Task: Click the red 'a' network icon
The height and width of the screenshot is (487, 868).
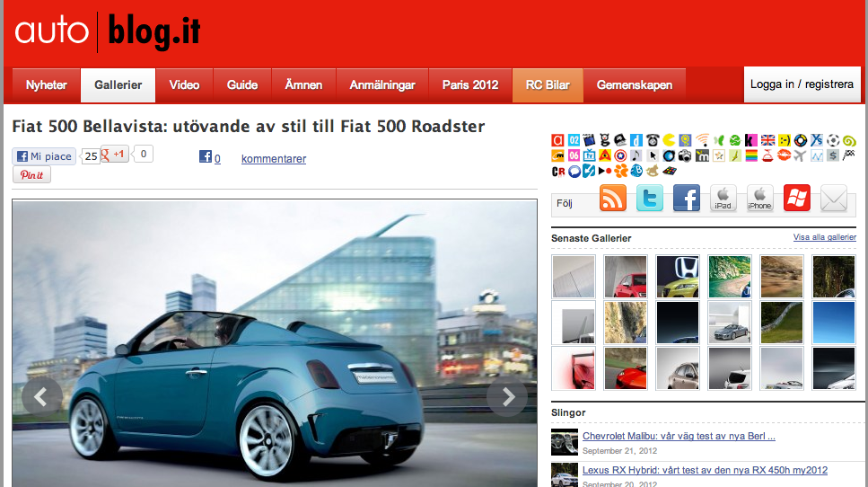Action: (557, 140)
